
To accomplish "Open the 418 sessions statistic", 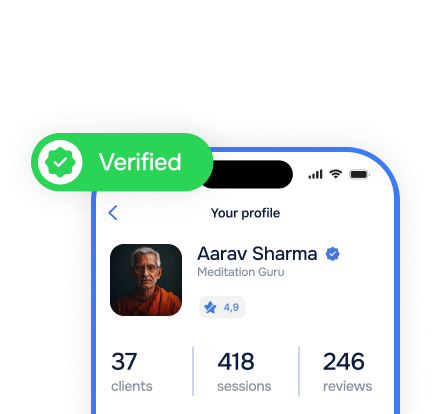I will (x=244, y=371).
